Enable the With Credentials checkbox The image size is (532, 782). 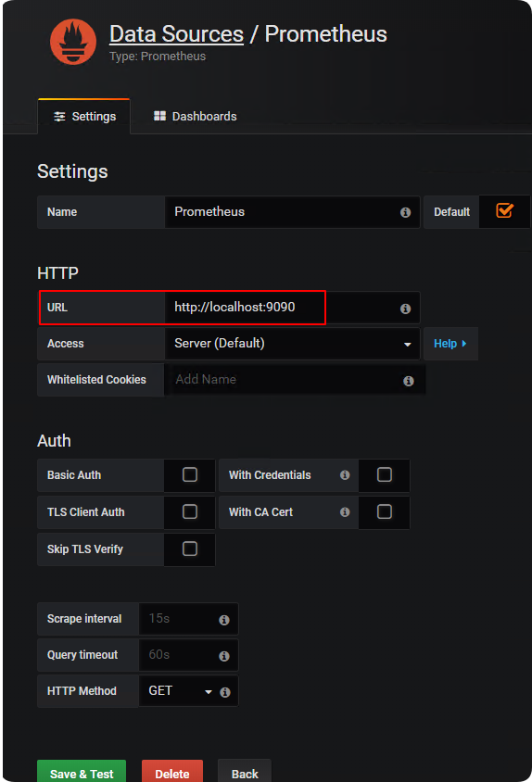pos(385,474)
